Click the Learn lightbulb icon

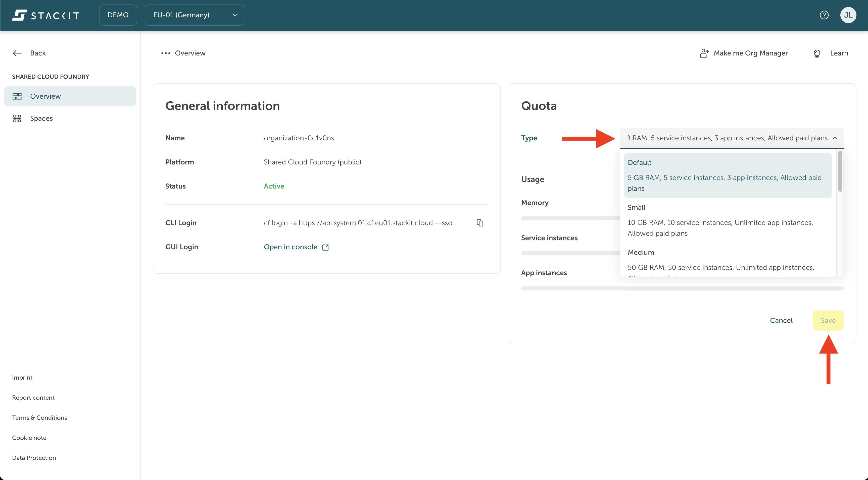tap(817, 53)
